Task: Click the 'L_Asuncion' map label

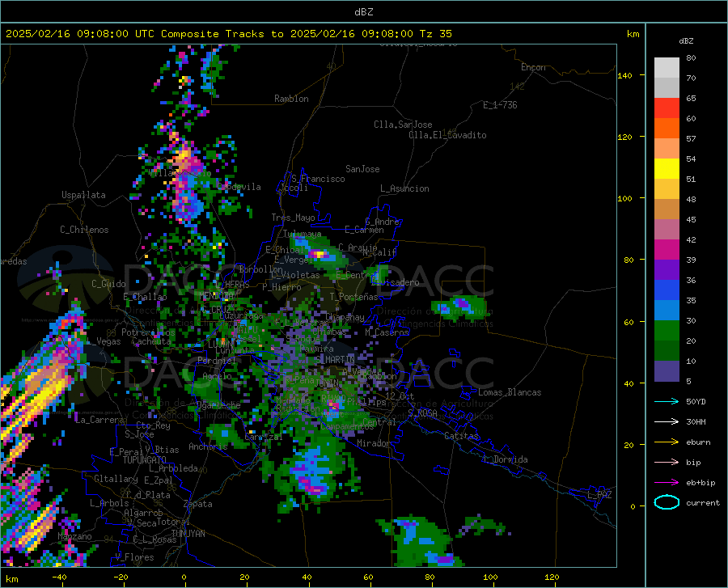Action: (404, 188)
